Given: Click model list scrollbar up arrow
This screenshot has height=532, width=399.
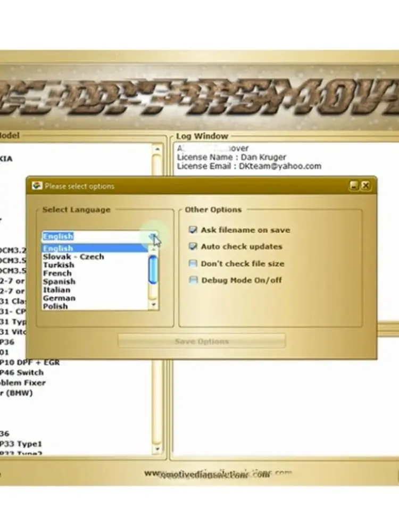Looking at the screenshot, I should (x=157, y=149).
